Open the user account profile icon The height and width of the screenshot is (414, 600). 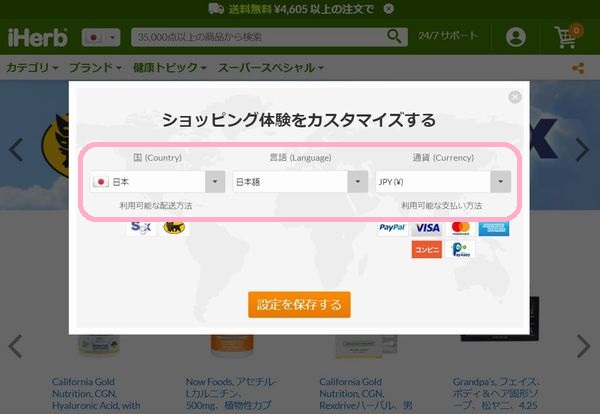[x=515, y=37]
